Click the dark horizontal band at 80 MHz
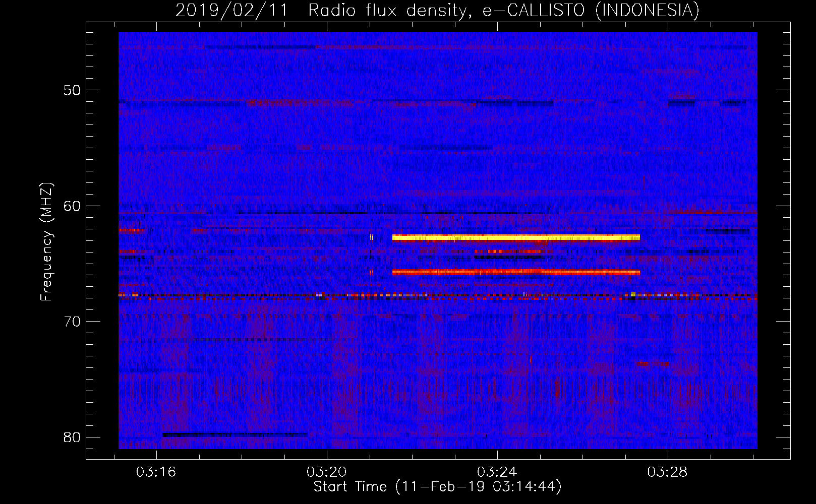Viewport: 816px width, 504px height. coord(235,434)
